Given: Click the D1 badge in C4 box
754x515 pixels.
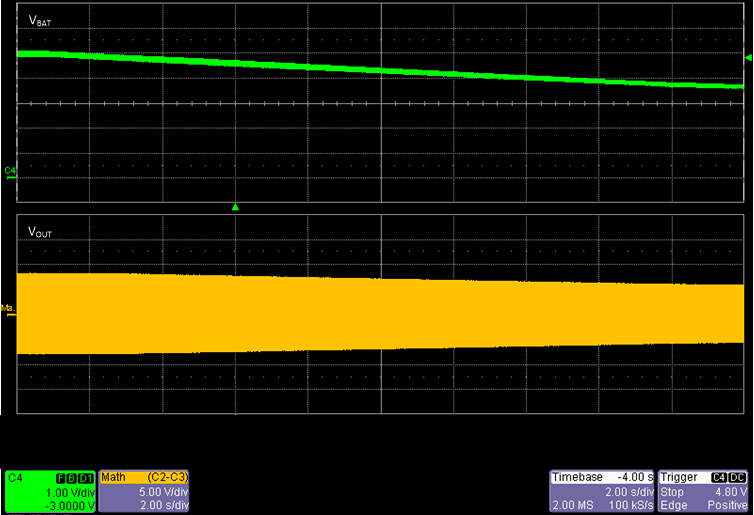Looking at the screenshot, I should tap(86, 478).
